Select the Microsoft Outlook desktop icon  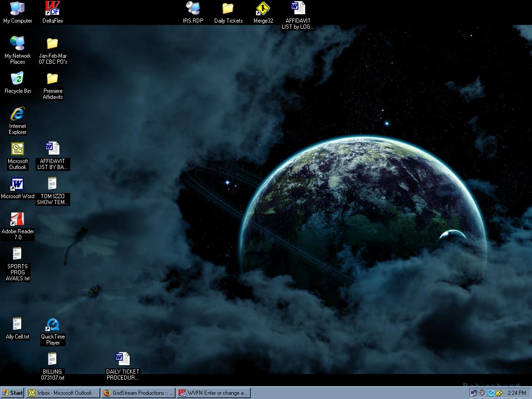pyautogui.click(x=18, y=149)
